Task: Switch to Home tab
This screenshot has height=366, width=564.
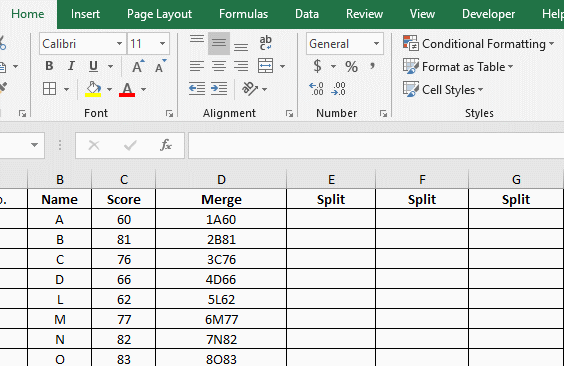Action: click(x=28, y=14)
